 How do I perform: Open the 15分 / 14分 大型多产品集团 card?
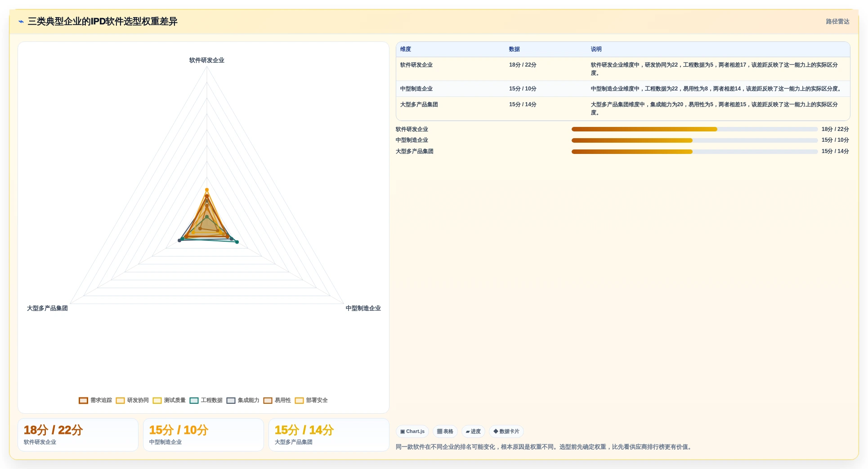coord(329,435)
